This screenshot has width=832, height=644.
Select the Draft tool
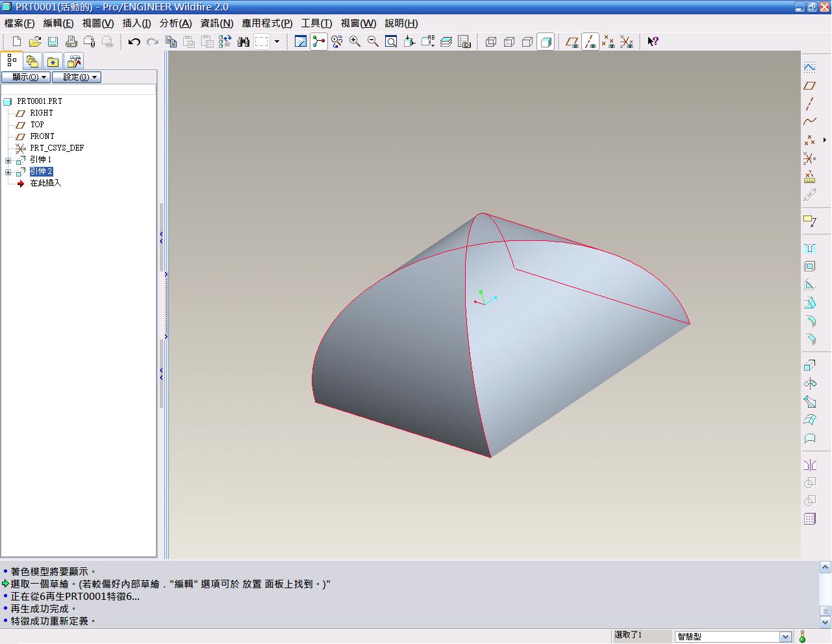(809, 303)
